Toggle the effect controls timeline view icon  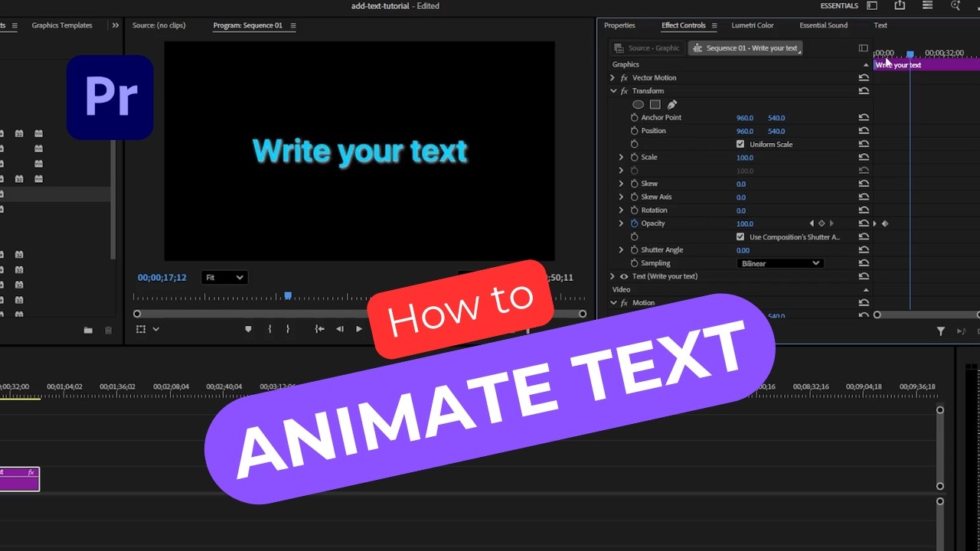(x=864, y=47)
